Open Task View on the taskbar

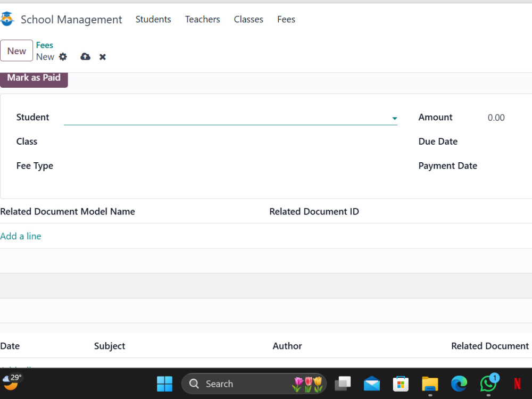pyautogui.click(x=343, y=384)
